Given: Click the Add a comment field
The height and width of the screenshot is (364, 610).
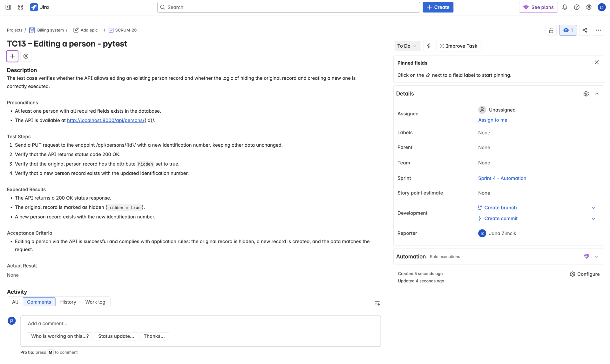Looking at the screenshot, I should point(200,323).
